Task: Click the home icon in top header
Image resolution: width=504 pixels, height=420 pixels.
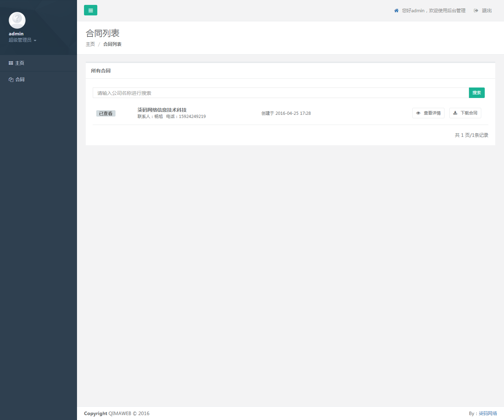Action: (x=396, y=10)
